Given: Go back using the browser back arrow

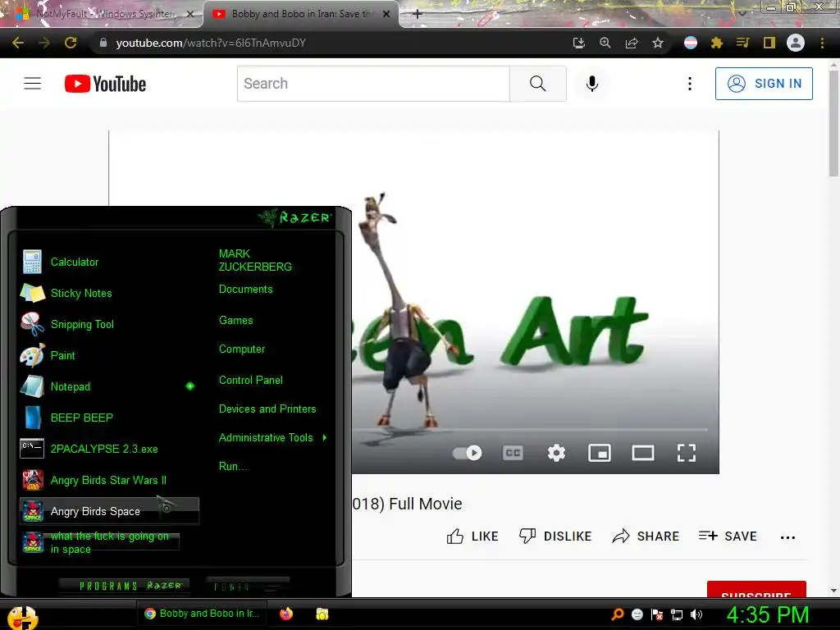Looking at the screenshot, I should click(x=18, y=43).
